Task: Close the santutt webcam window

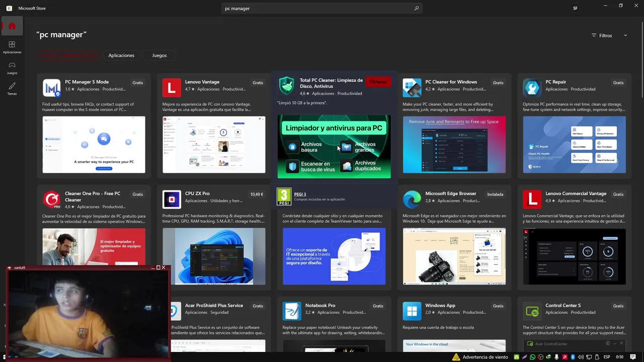Action: point(164,267)
